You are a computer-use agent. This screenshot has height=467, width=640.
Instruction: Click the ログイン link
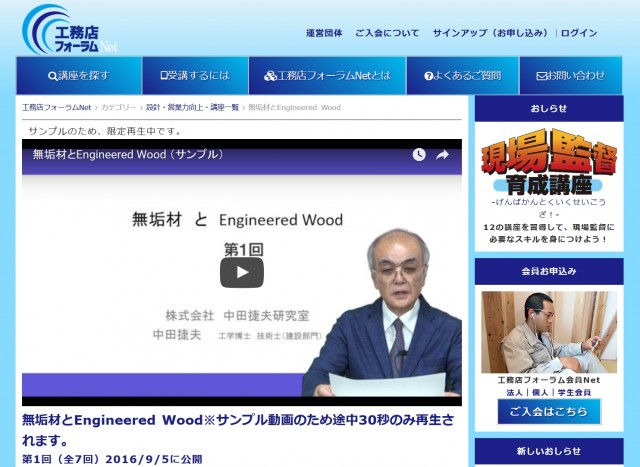point(579,33)
